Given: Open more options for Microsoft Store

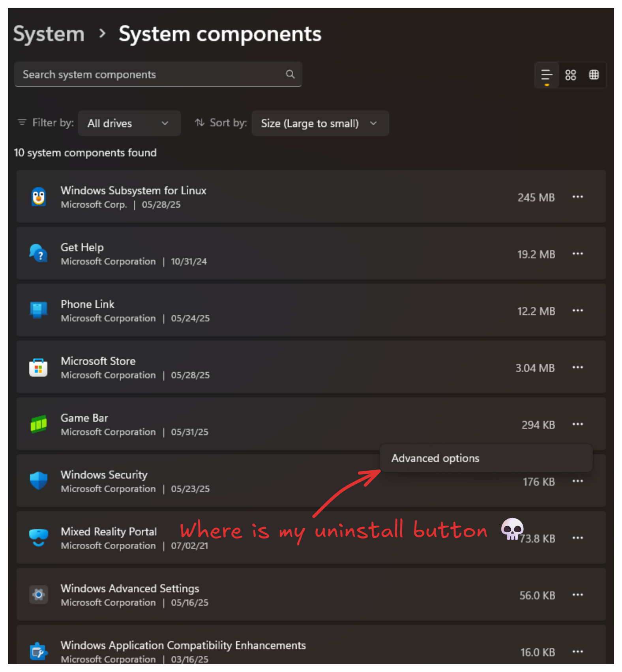Looking at the screenshot, I should click(577, 367).
